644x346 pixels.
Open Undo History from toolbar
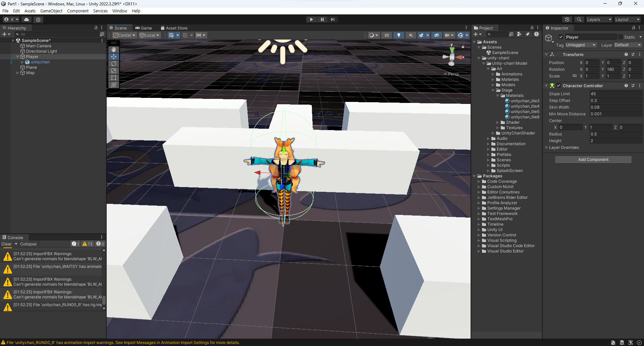(567, 19)
